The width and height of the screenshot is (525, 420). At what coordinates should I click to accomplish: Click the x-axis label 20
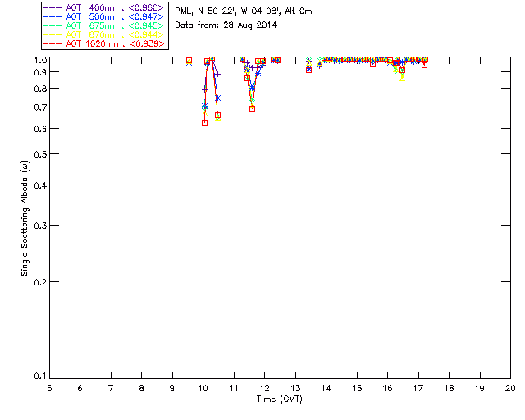click(510, 389)
